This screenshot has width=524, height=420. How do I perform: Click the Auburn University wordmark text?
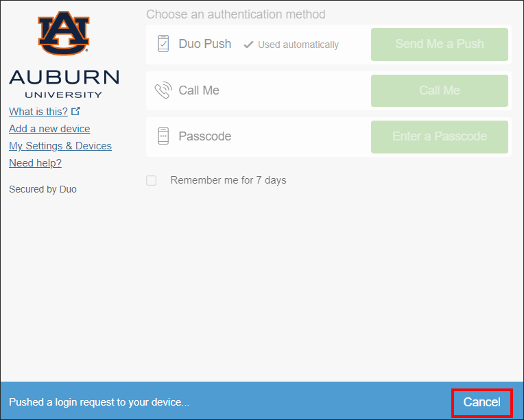(64, 83)
